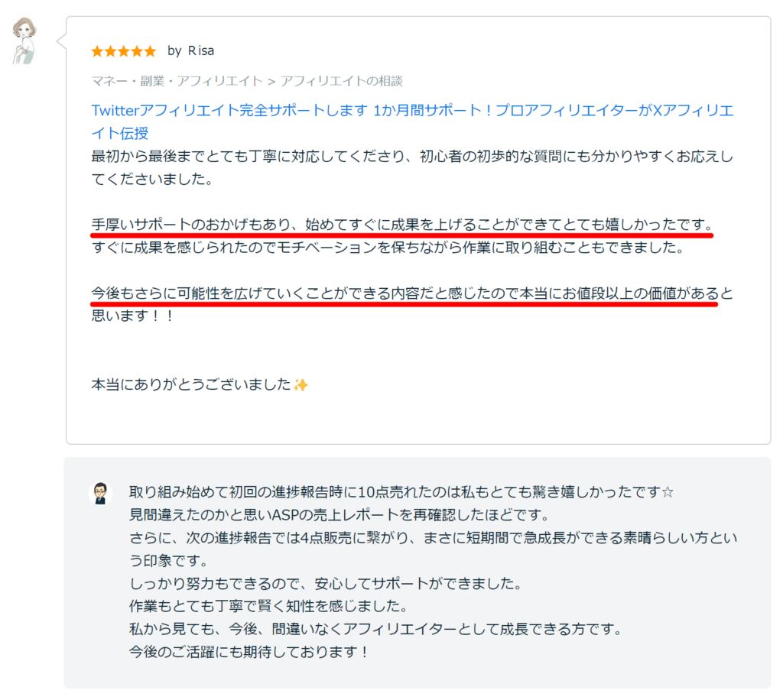Select the third star icon
The width and height of the screenshot is (783, 700).
(125, 51)
